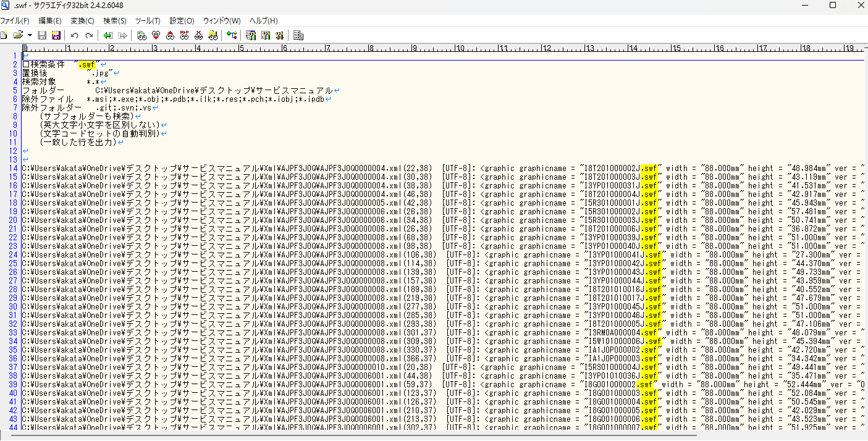The image size is (868, 441).
Task: Click the (文字コードセットの自動判別) line
Action: pyautogui.click(x=99, y=133)
